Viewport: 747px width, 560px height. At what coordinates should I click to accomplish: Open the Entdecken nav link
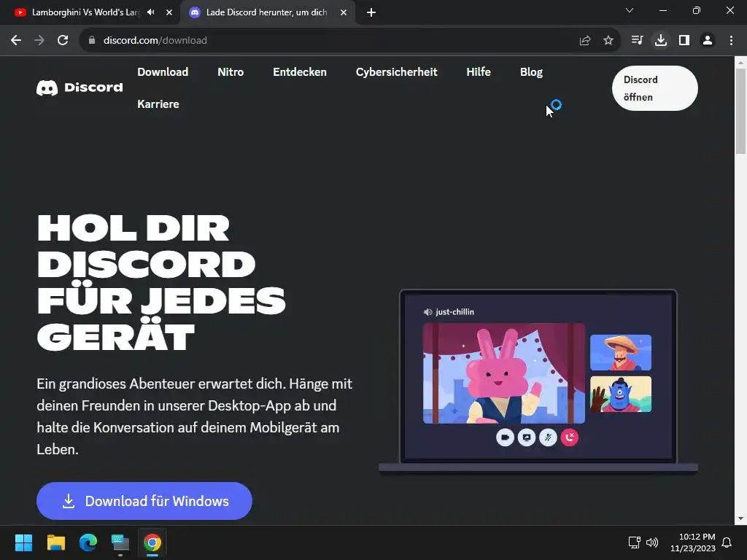click(x=300, y=72)
